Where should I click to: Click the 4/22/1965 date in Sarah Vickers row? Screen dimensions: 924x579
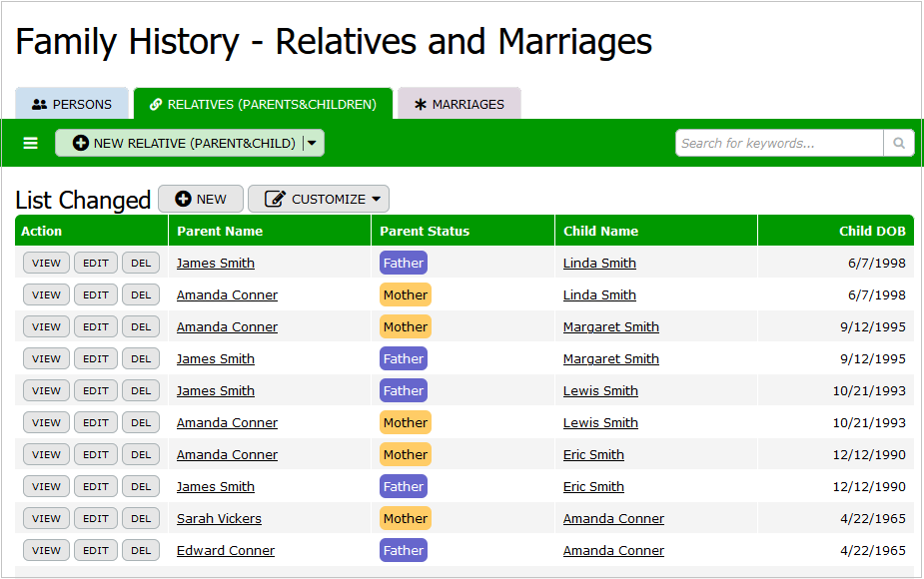(x=873, y=518)
